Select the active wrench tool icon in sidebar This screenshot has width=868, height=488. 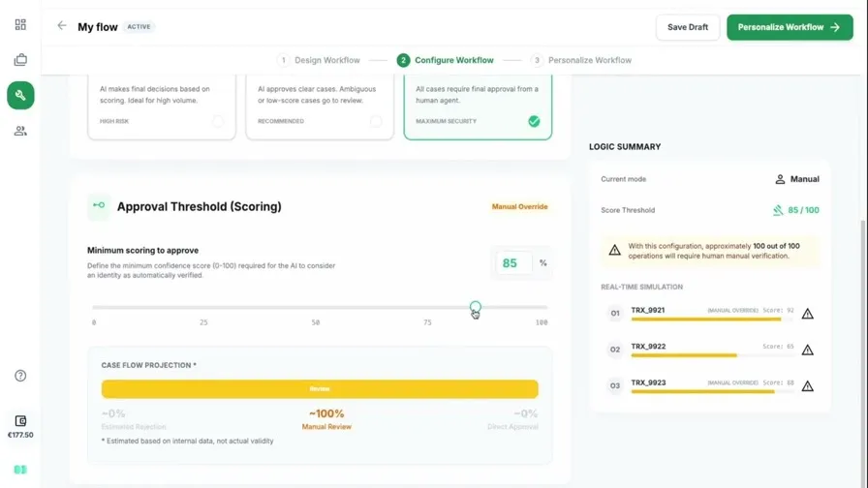[x=20, y=95]
